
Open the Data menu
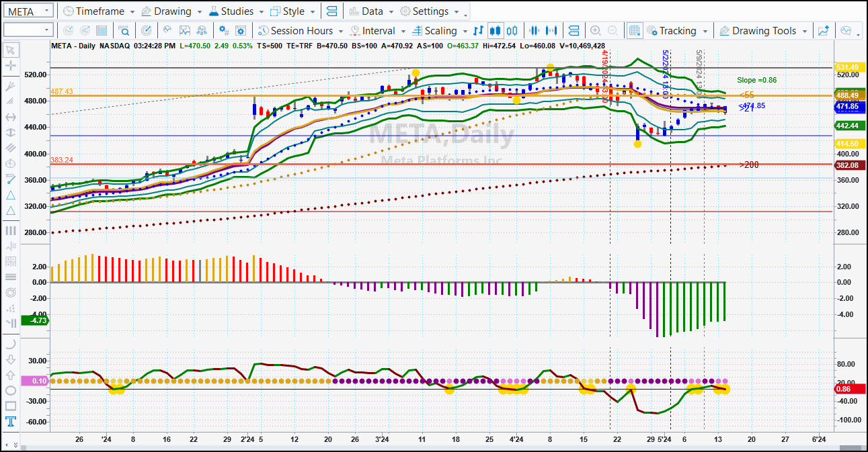[x=371, y=11]
